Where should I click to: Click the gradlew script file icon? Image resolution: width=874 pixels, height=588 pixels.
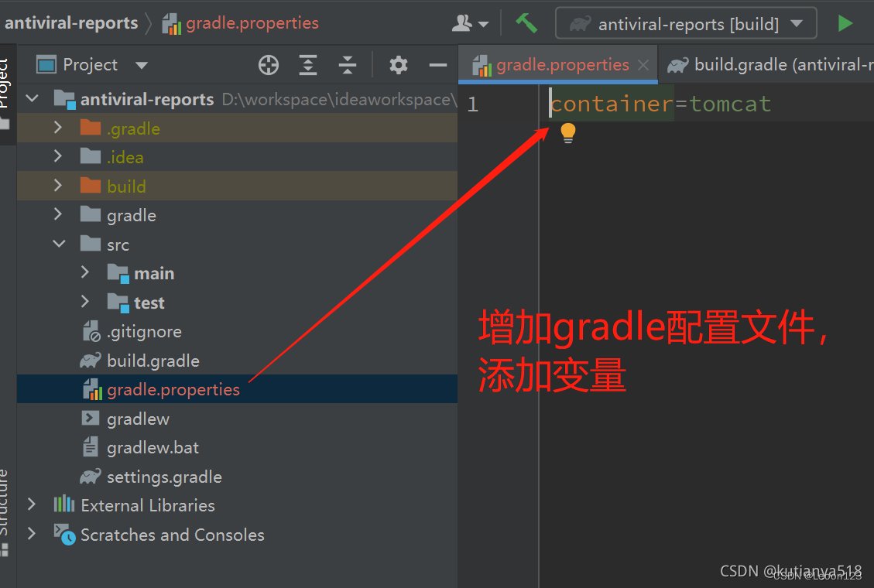(91, 418)
